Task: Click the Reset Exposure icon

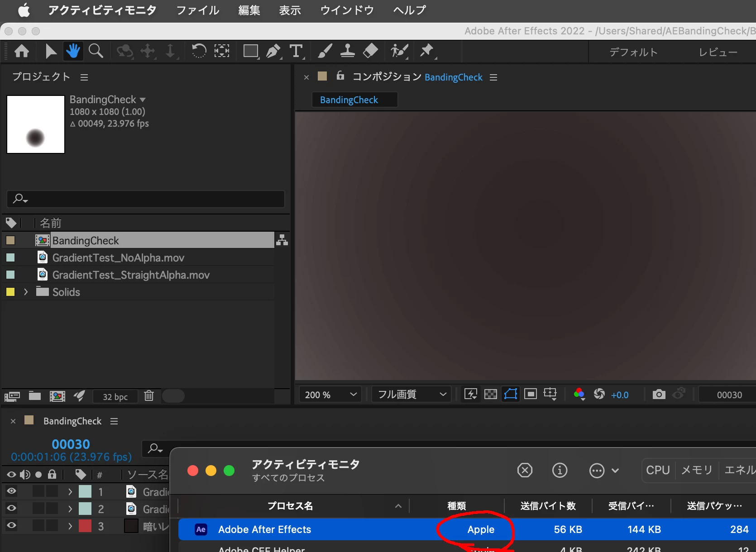Action: 599,394
